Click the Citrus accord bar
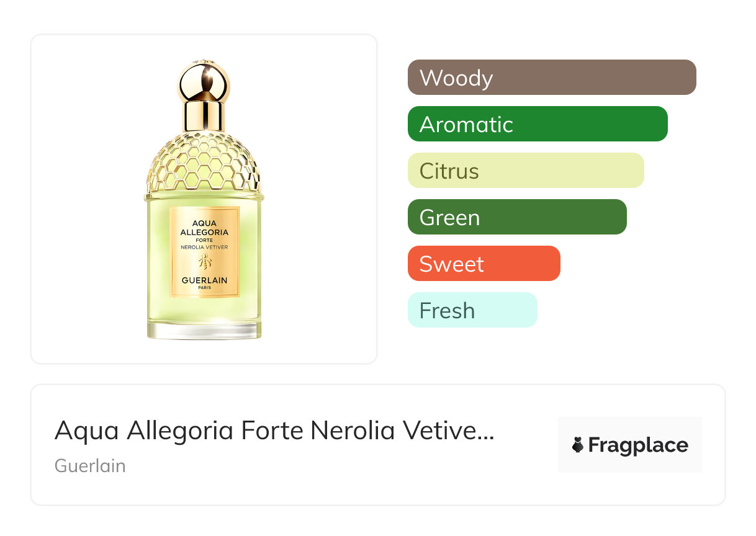Screen dimensions: 756x536 pos(525,171)
